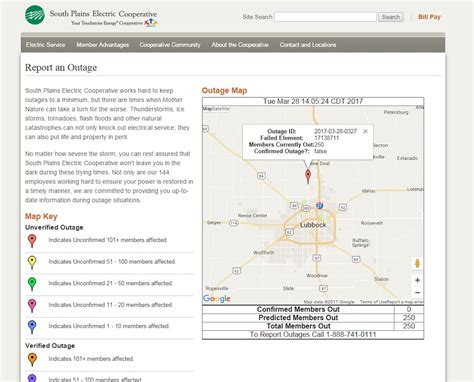Click the Touchstone Energy figures icon
Screen dimensions: 474x382
point(151,22)
